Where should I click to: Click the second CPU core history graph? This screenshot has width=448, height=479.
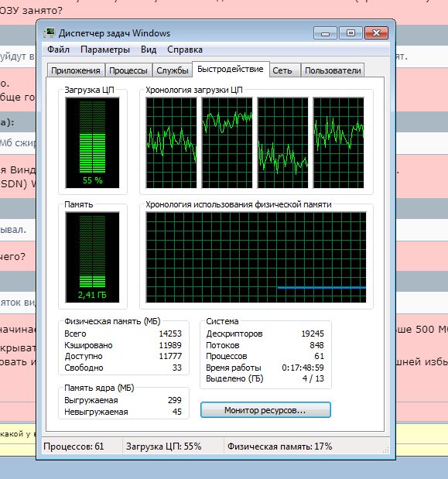pos(227,142)
